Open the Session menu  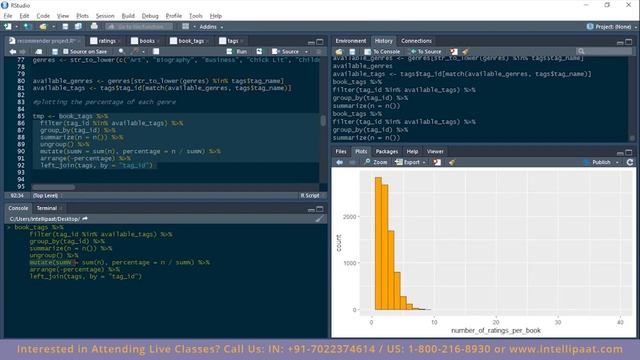[105, 16]
